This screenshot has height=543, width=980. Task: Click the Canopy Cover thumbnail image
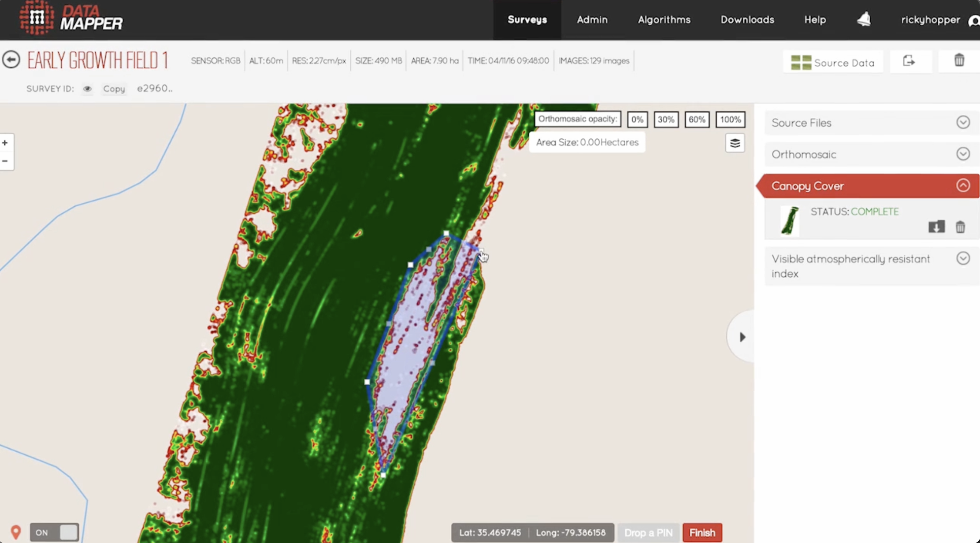pyautogui.click(x=790, y=220)
